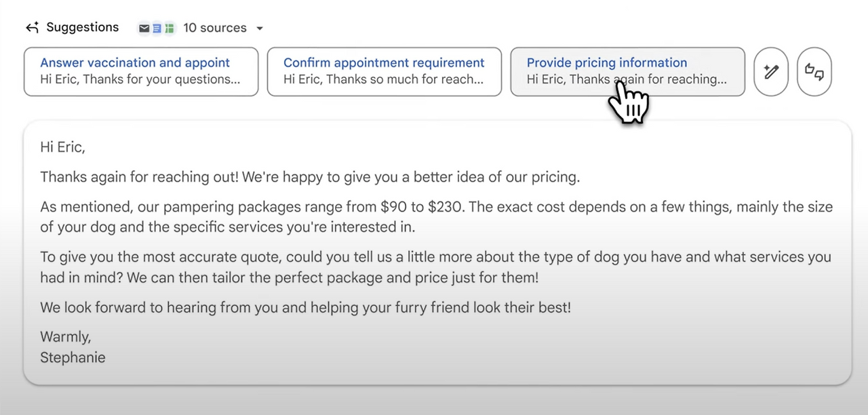This screenshot has width=868, height=415.
Task: Click "Hi Eric," greeting in reply preview
Action: pos(62,147)
